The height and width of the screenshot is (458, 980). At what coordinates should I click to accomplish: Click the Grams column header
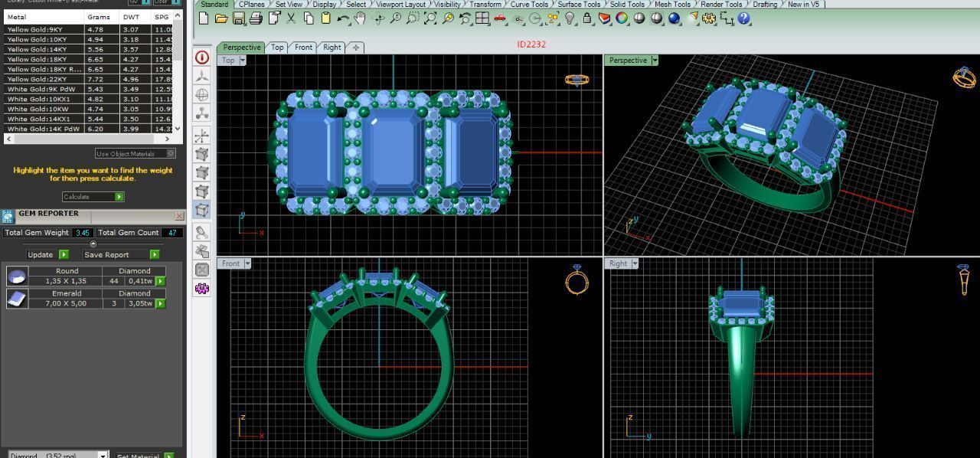coord(102,17)
